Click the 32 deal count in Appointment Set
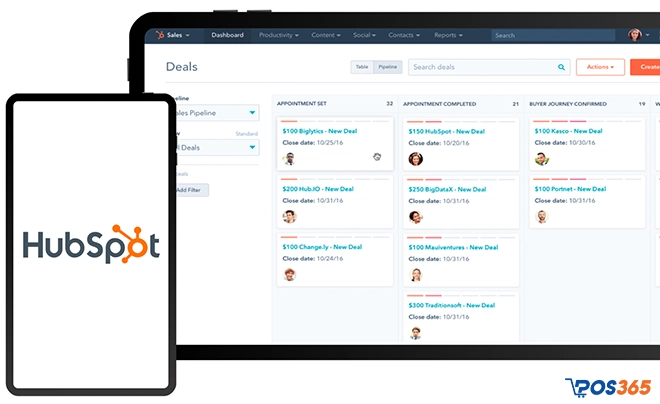 coord(389,104)
